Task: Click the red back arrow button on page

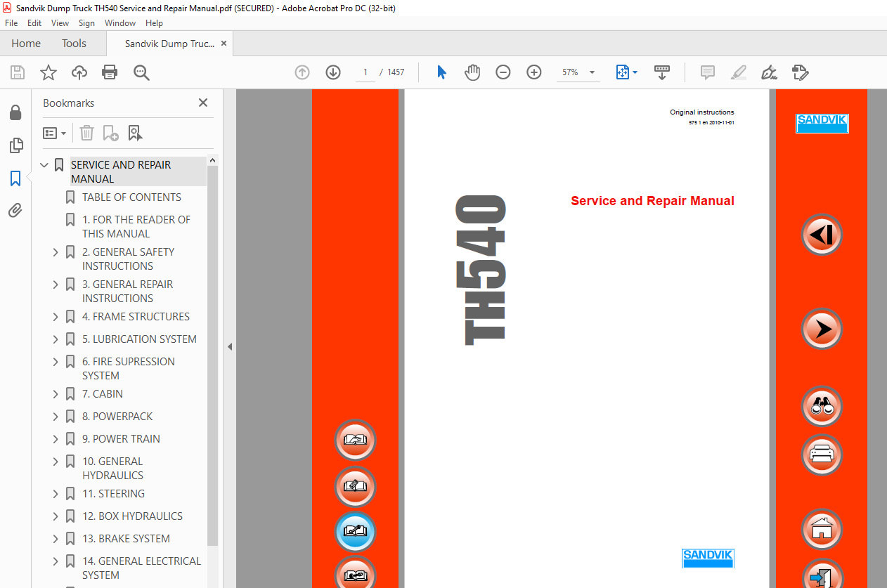Action: point(822,234)
